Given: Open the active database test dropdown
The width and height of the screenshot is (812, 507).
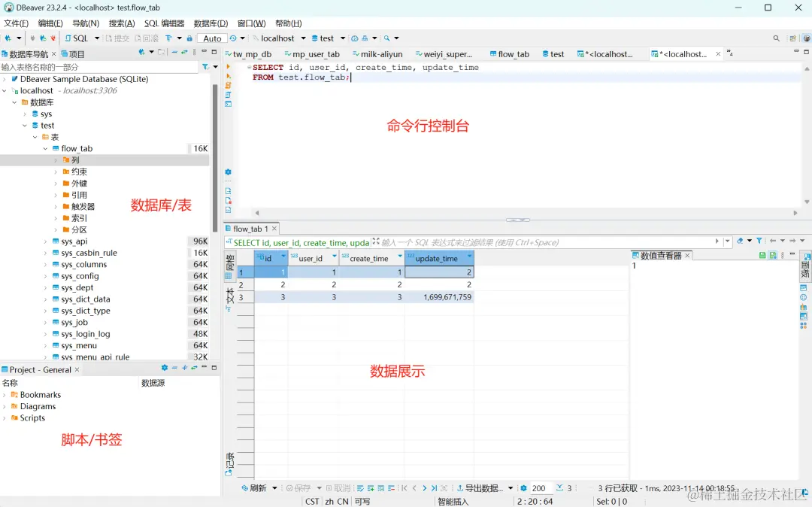Looking at the screenshot, I should point(343,38).
